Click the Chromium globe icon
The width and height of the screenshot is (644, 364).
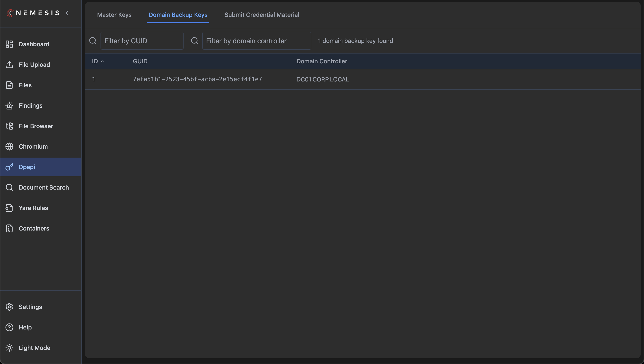(x=9, y=146)
